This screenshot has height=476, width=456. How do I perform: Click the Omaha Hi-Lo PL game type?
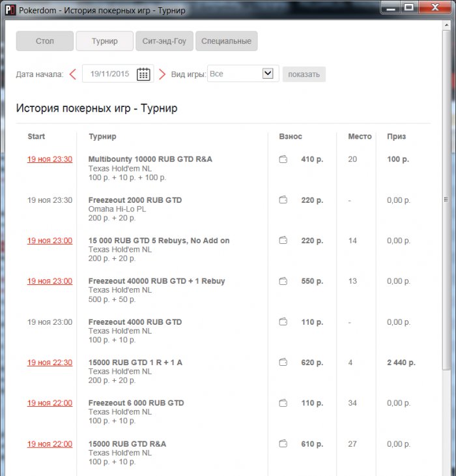click(x=117, y=209)
